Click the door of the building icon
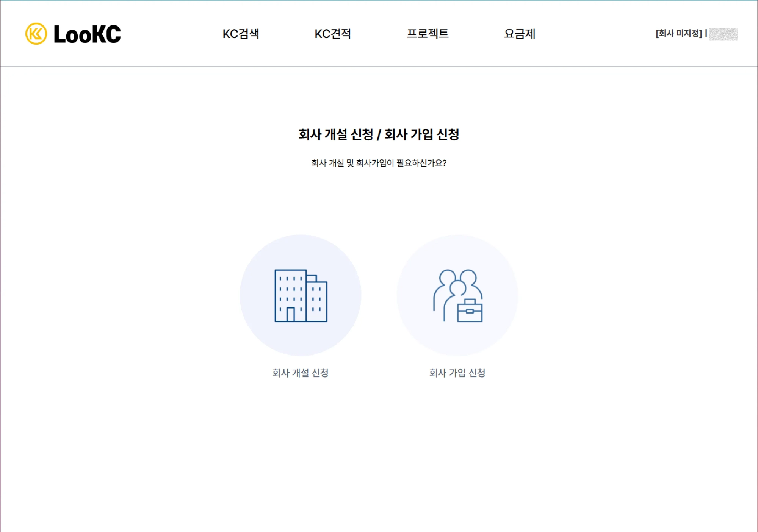This screenshot has height=532, width=758. (291, 314)
